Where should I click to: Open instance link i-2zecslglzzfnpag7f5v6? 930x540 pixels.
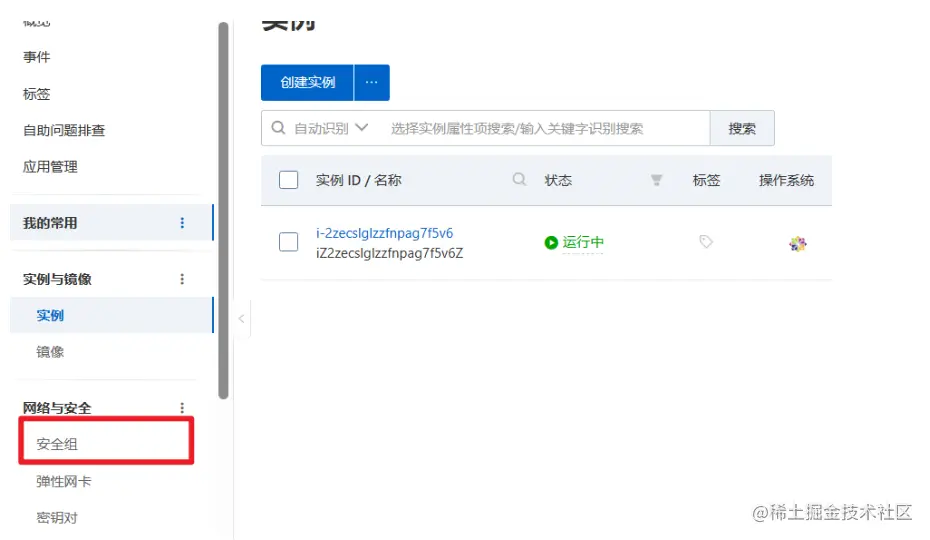(x=384, y=233)
